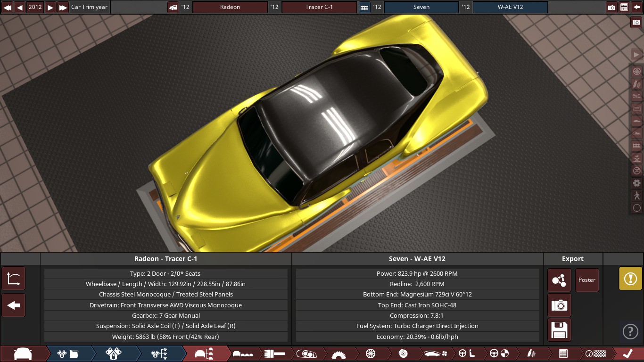Click the 2012 year field

[35, 7]
